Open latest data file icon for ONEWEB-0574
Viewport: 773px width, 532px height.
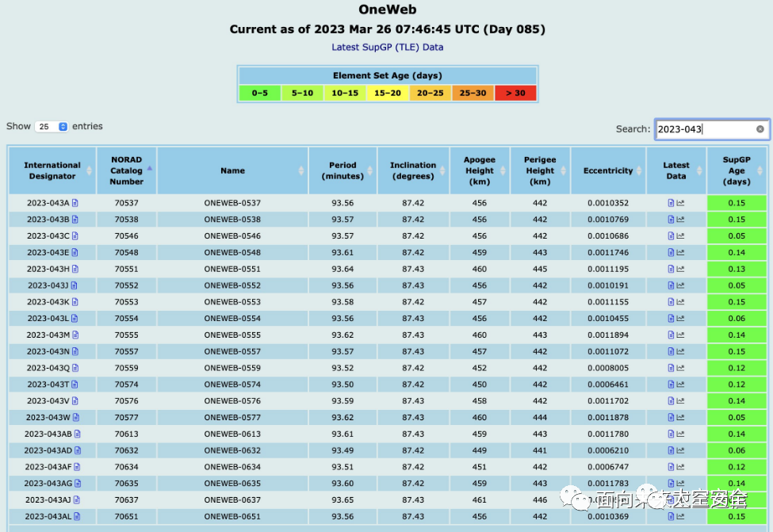pos(671,385)
